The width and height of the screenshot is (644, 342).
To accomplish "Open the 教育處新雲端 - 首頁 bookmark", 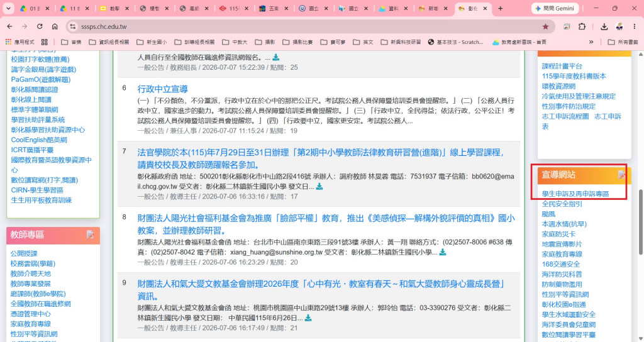I will (x=519, y=42).
